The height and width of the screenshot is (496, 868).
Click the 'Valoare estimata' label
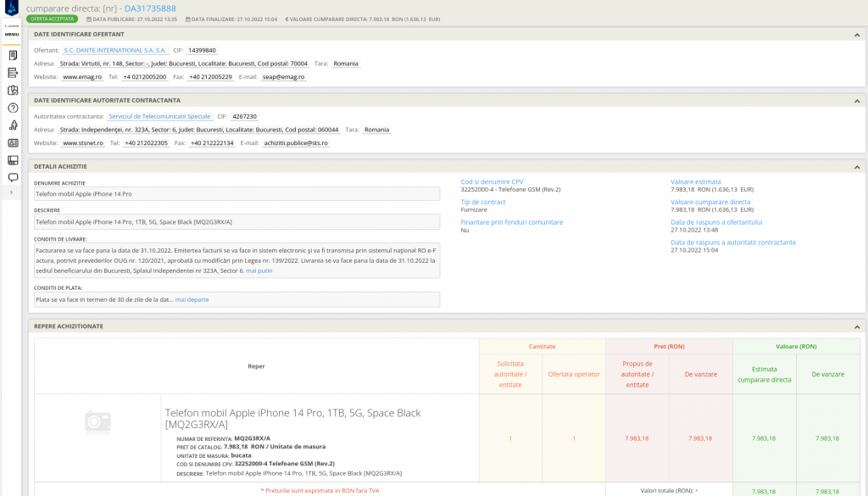(695, 181)
